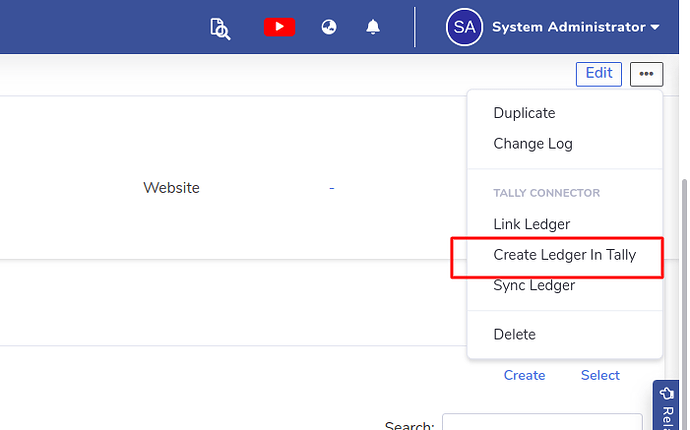Click the Website value dash
Image resolution: width=690 pixels, height=430 pixels.
tap(331, 188)
